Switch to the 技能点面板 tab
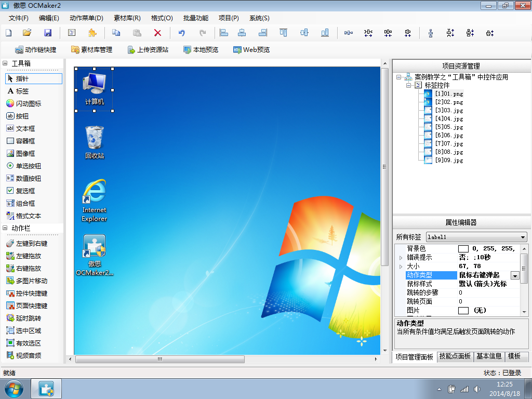The height and width of the screenshot is (399, 532). coord(455,356)
